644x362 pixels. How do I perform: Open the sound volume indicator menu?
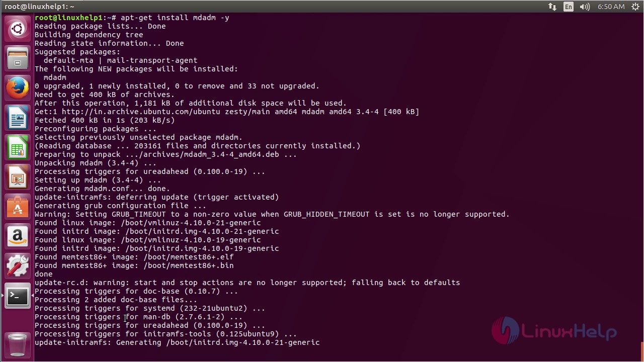(x=584, y=7)
